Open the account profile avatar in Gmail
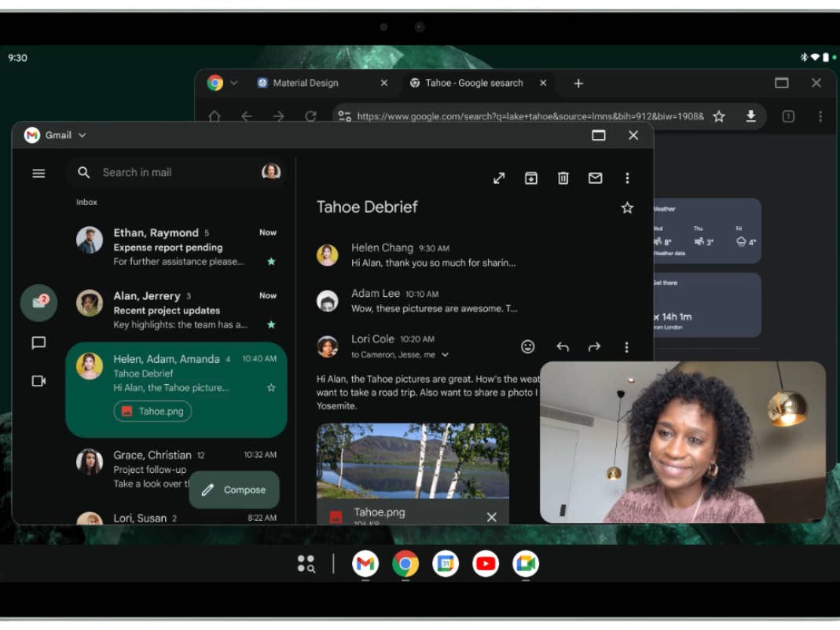This screenshot has width=840, height=630. click(x=271, y=171)
